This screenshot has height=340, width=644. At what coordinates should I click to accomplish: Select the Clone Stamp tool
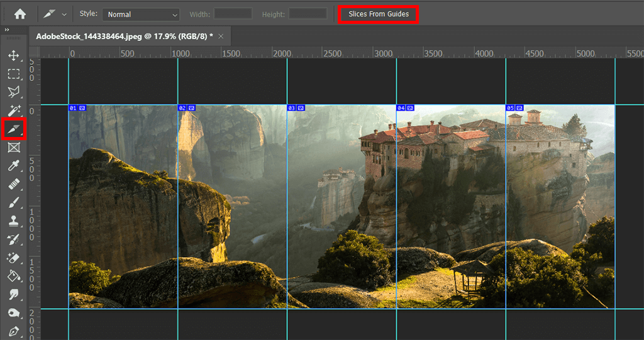point(14,221)
